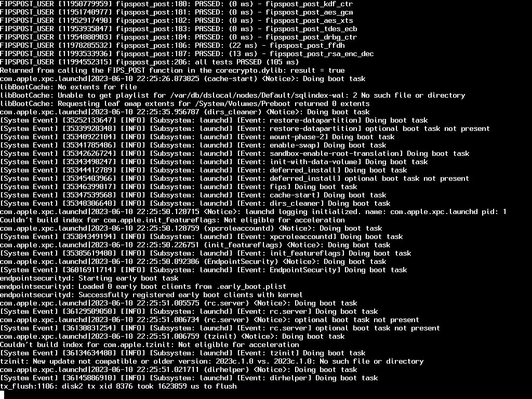
Task: Click the tx_flush disk2 log line
Action: pyautogui.click(x=118, y=386)
